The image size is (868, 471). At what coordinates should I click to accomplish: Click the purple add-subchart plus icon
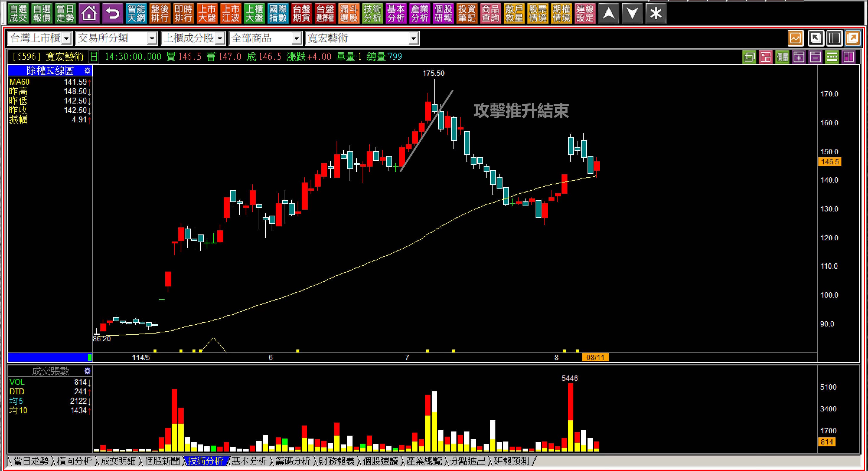[x=799, y=57]
